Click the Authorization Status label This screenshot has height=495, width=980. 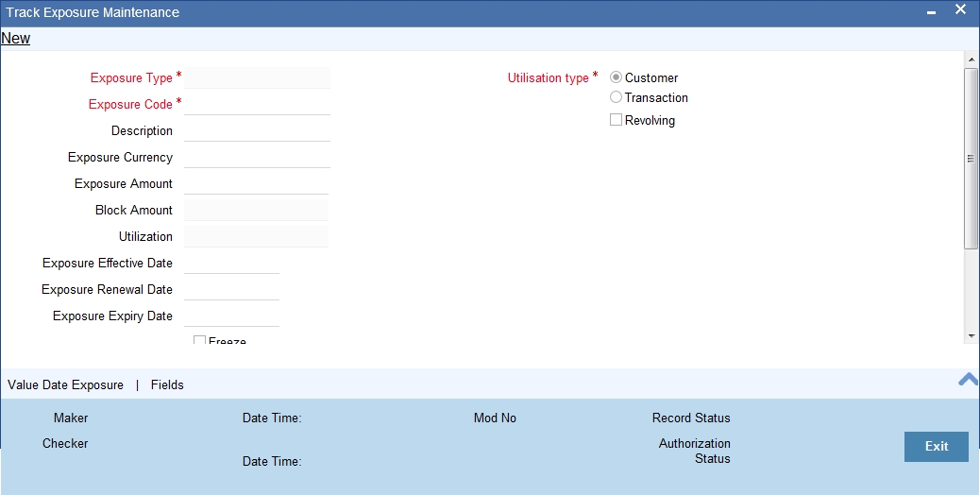pos(694,451)
